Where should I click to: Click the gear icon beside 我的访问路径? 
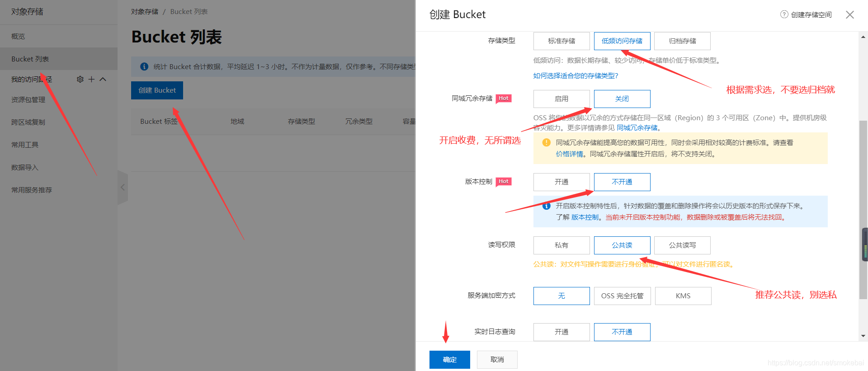point(80,79)
